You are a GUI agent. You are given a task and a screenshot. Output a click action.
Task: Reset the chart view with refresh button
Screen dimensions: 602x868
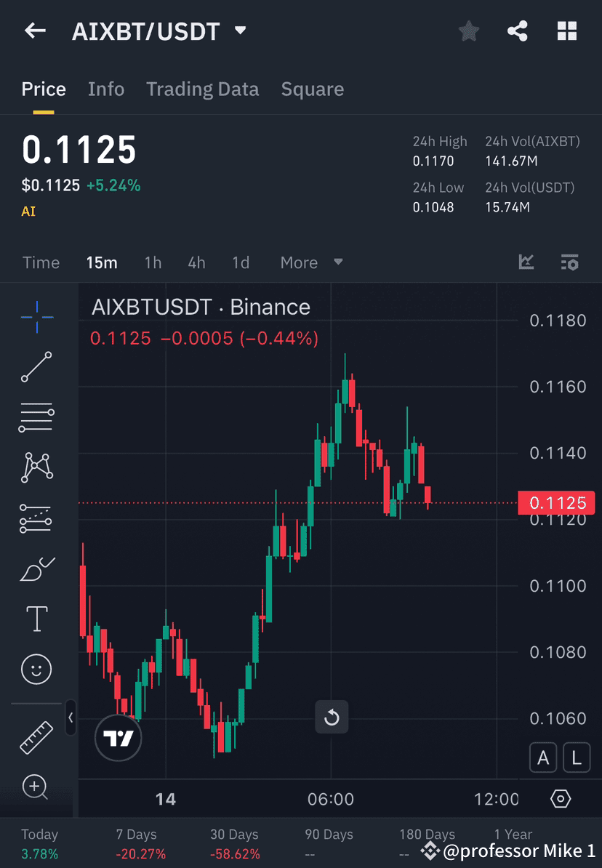(x=332, y=717)
